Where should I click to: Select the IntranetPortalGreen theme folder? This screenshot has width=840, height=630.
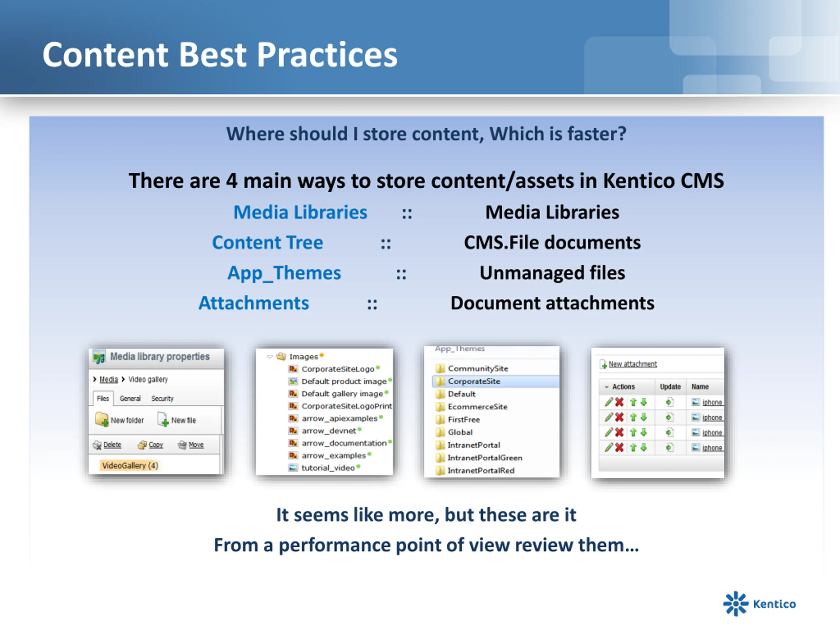click(x=485, y=458)
